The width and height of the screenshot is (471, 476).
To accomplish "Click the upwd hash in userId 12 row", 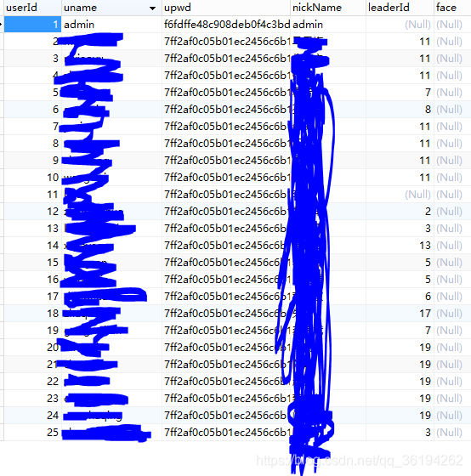I will click(226, 212).
